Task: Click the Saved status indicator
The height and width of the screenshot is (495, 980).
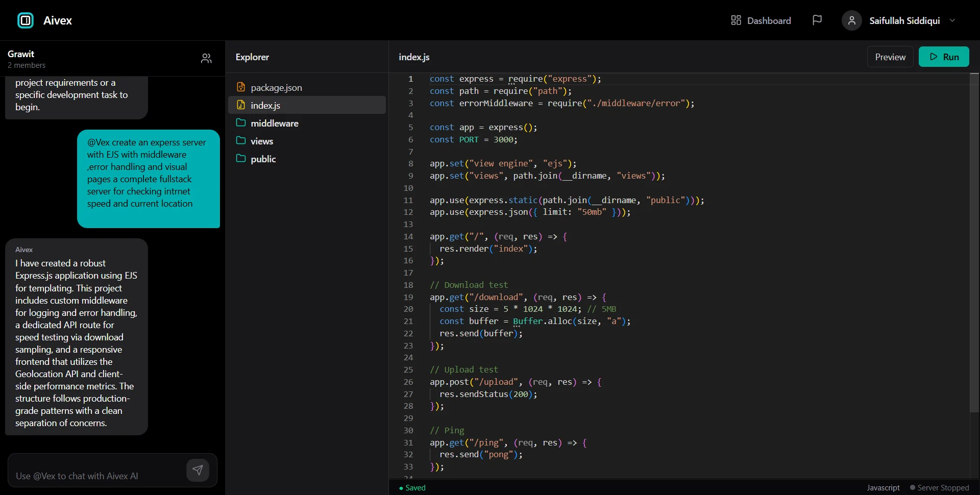Action: [412, 488]
